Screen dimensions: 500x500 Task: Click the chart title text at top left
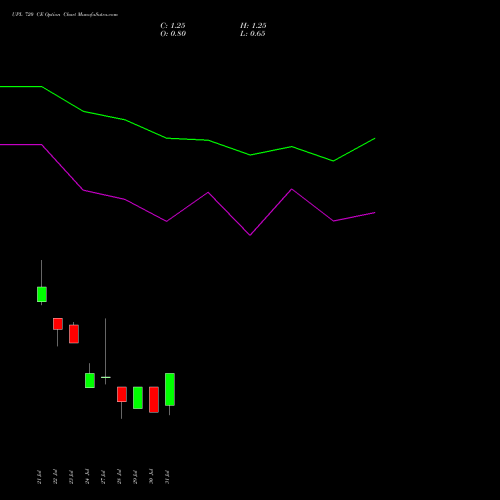(65, 15)
